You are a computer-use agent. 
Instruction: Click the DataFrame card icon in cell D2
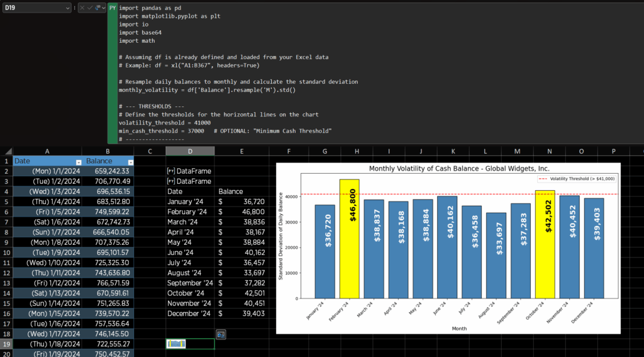click(170, 171)
